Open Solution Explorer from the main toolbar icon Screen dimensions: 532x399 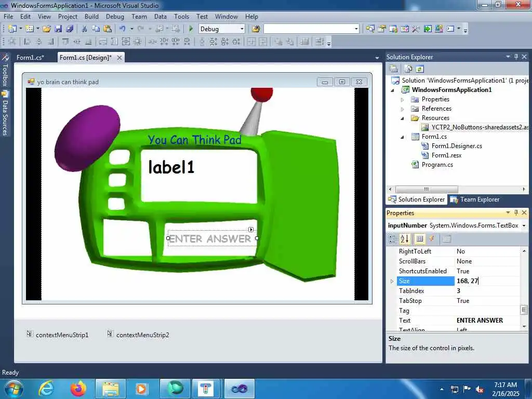[370, 29]
